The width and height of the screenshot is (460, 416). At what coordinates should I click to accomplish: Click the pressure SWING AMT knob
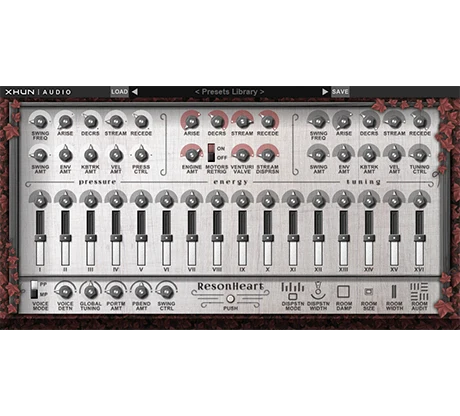pyautogui.click(x=40, y=155)
